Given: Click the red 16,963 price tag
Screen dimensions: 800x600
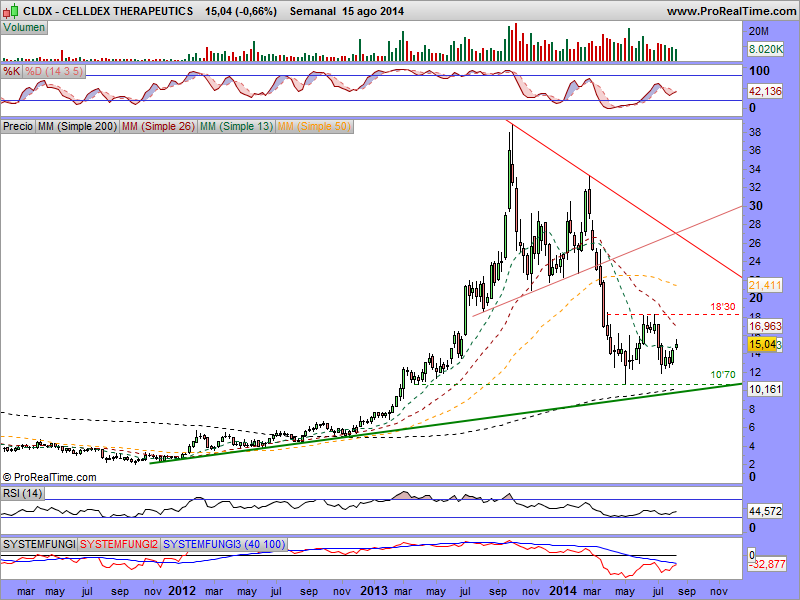Looking at the screenshot, I should pos(765,326).
